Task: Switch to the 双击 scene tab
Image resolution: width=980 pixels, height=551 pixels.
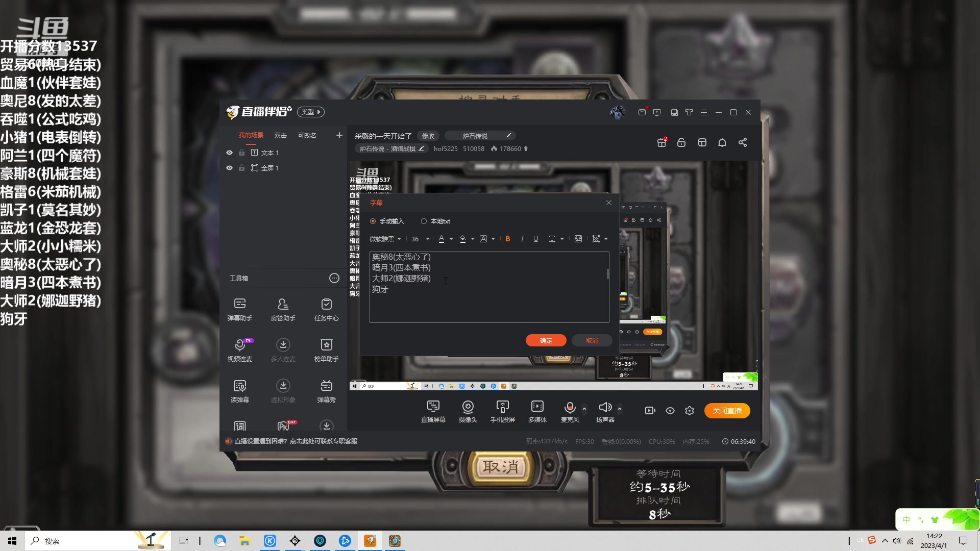Action: pyautogui.click(x=281, y=135)
